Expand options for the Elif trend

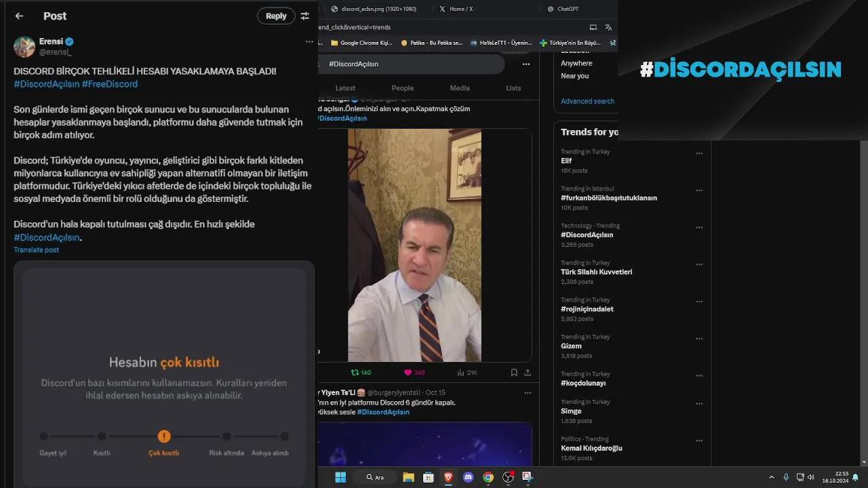click(699, 154)
